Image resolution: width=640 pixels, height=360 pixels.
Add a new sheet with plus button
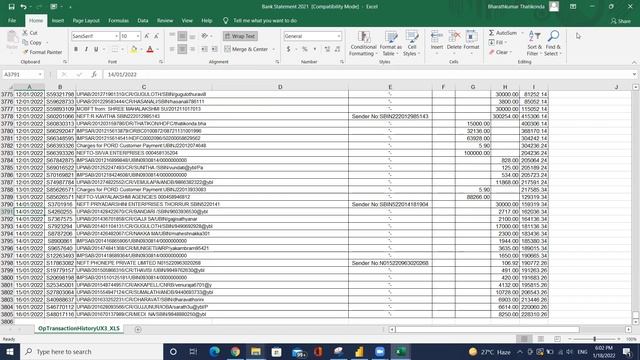coord(138,329)
